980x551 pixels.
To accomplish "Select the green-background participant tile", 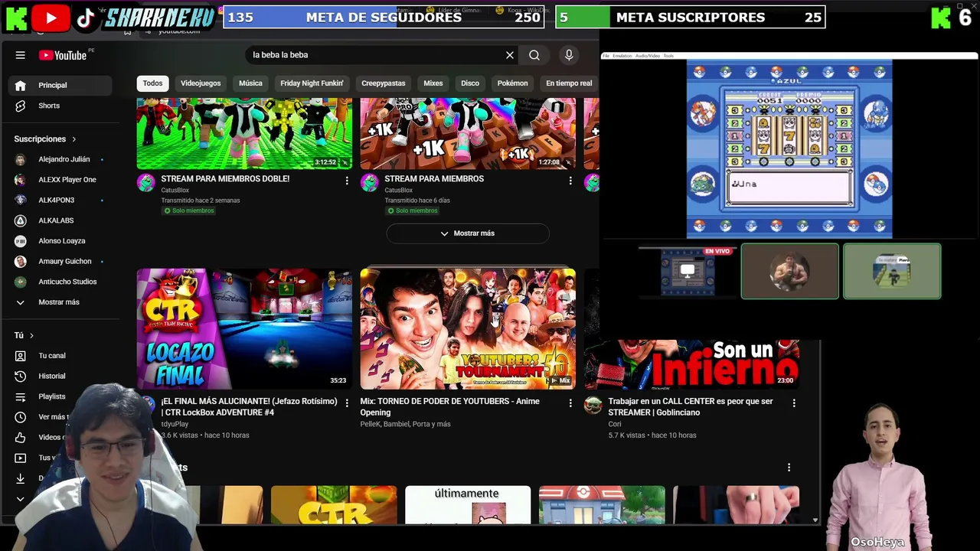I will [x=892, y=271].
